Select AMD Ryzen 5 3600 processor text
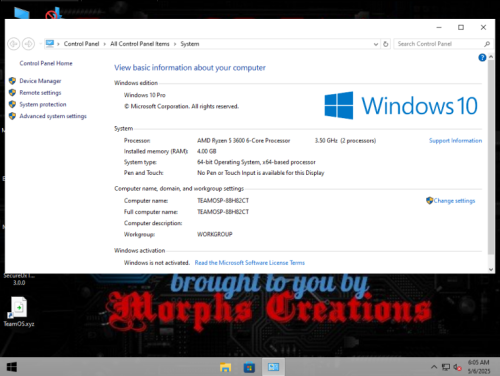This screenshot has height=376, width=500. (x=243, y=141)
